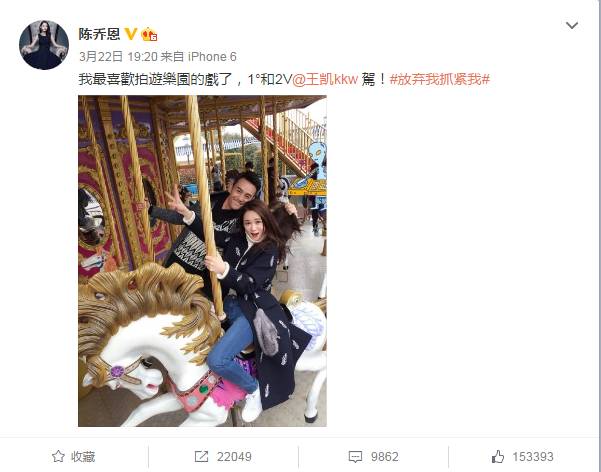Screen dimensions: 601x472
Task: Open the comments count 9862
Action: pos(385,457)
